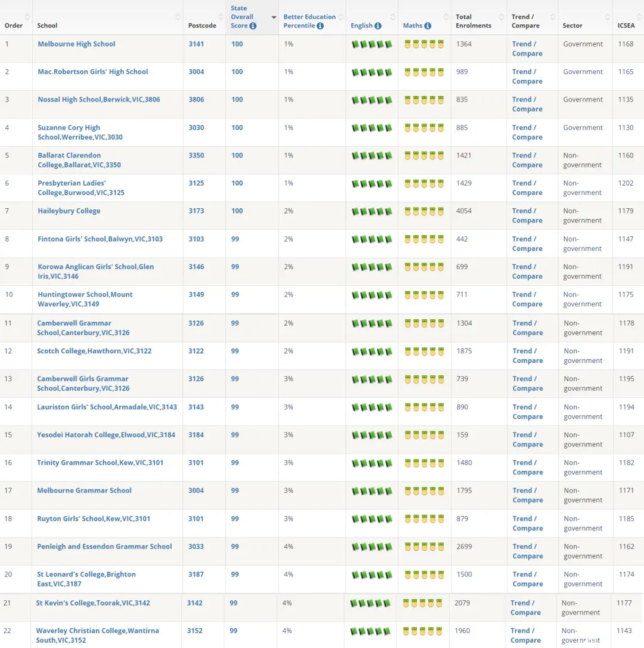Open Melbourne Grammar School link

84,490
